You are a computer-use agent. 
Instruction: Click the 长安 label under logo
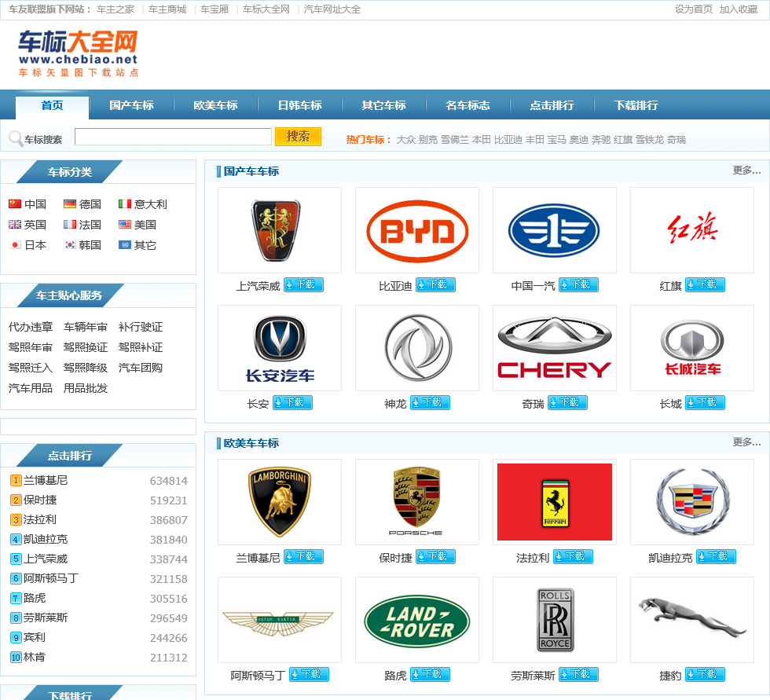coord(258,404)
